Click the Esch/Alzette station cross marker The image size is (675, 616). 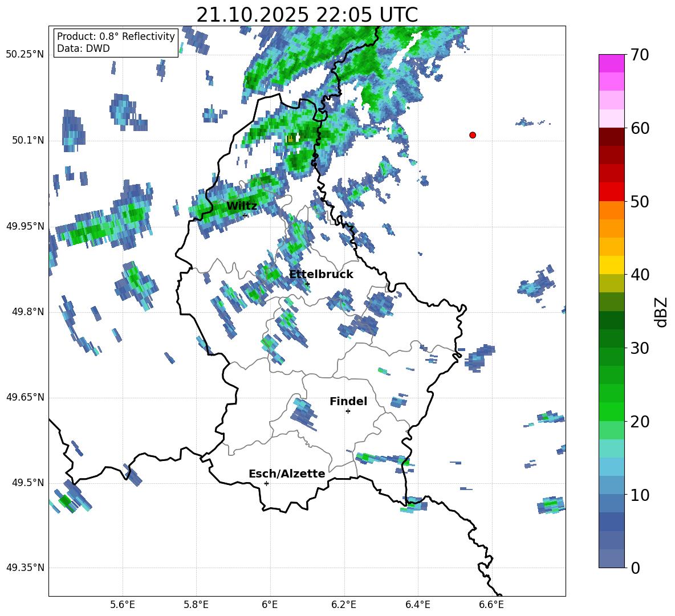click(266, 483)
